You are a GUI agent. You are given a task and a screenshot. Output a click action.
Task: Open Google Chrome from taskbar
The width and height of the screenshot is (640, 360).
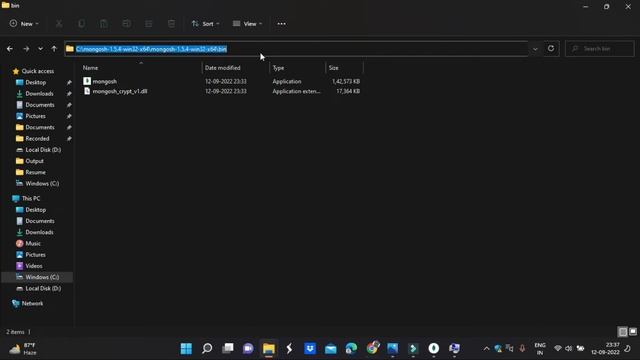pos(372,348)
